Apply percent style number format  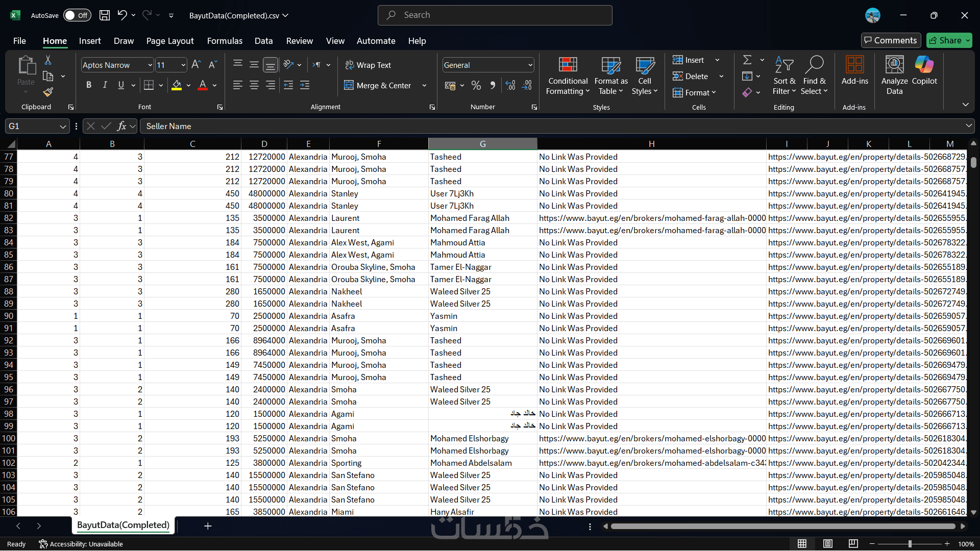coord(476,86)
